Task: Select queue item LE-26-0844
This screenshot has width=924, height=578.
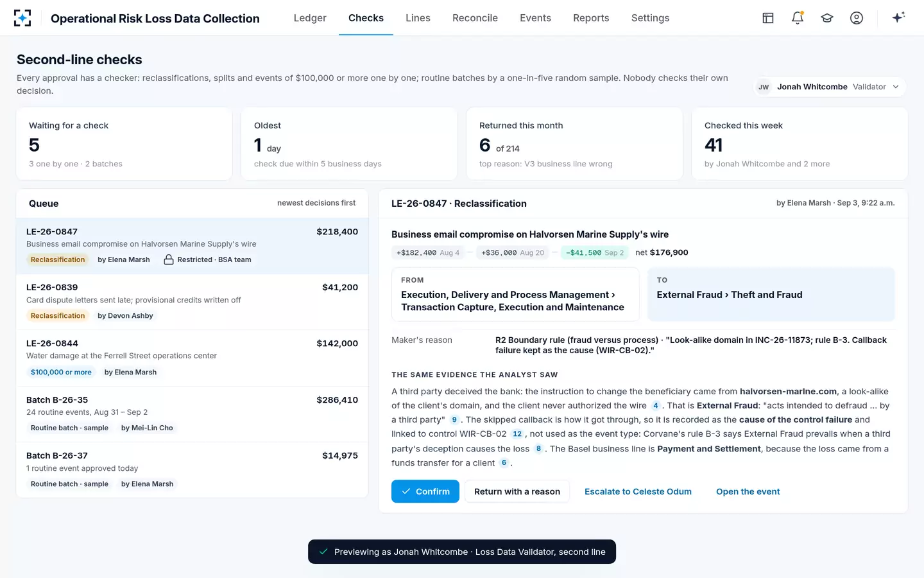Action: pyautogui.click(x=193, y=358)
